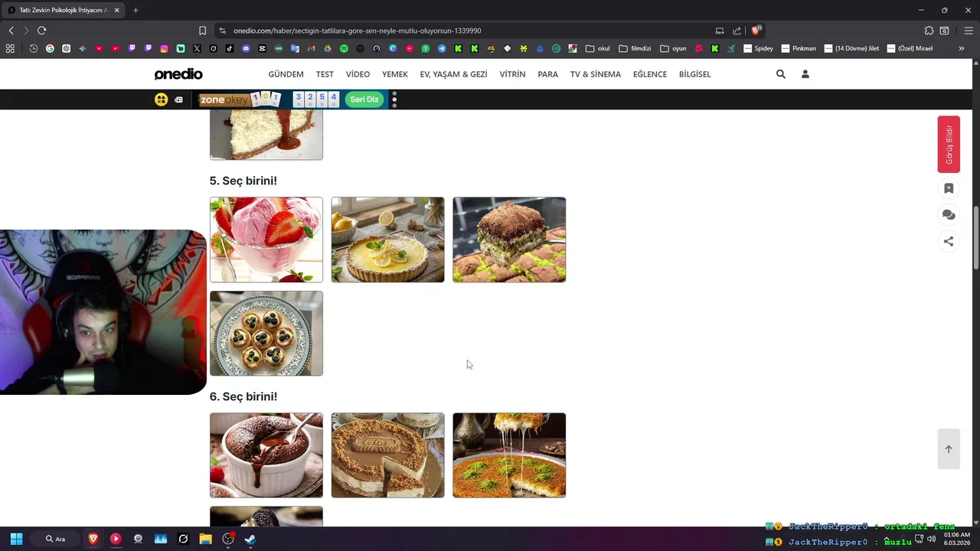Image resolution: width=980 pixels, height=551 pixels.
Task: Open the (Özel) Mirael bookmark
Action: [910, 48]
